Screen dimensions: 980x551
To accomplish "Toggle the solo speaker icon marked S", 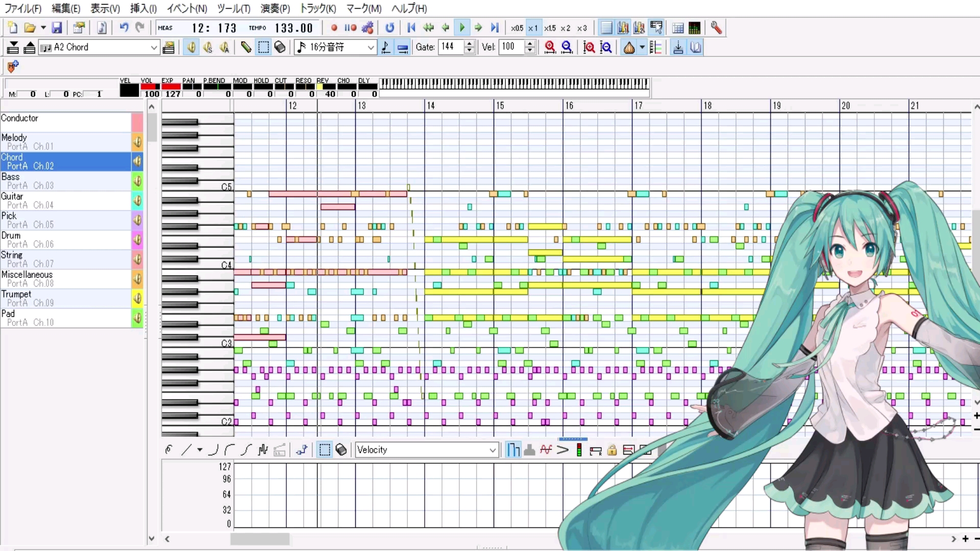I will coord(208,47).
